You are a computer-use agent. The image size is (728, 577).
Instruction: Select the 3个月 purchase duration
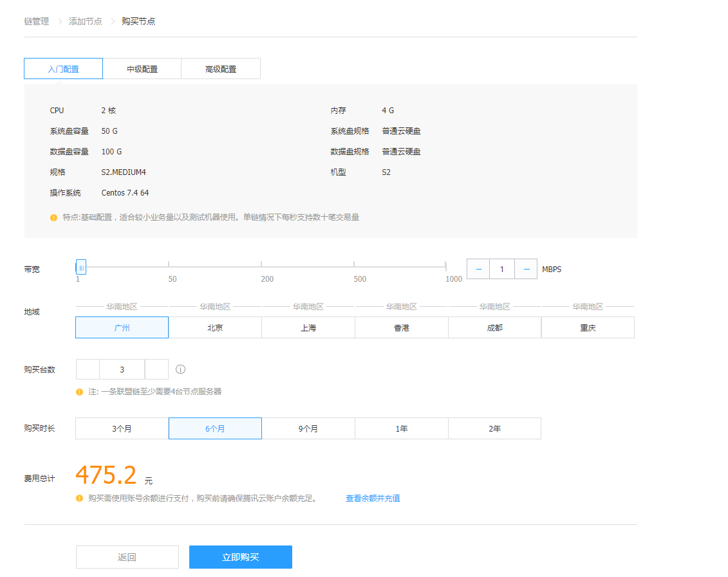(x=122, y=428)
